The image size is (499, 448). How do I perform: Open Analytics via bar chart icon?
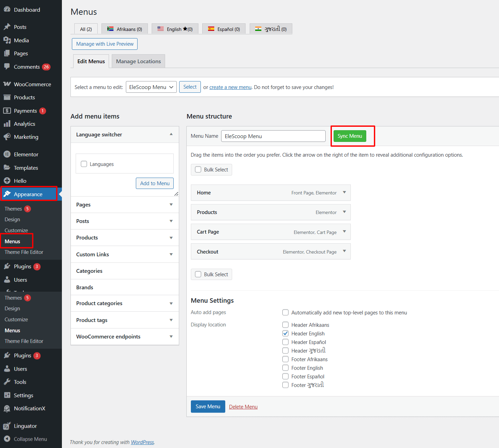coord(7,124)
